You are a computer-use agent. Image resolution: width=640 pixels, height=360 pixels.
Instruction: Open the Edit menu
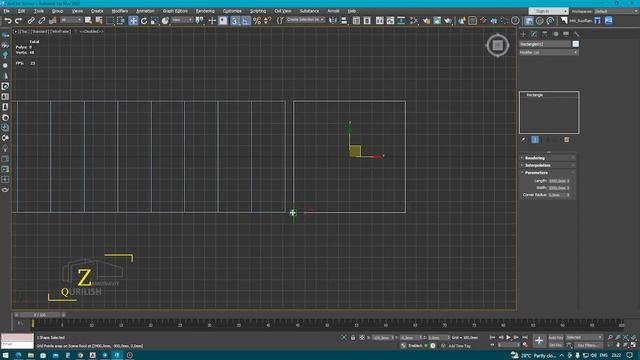[21, 11]
